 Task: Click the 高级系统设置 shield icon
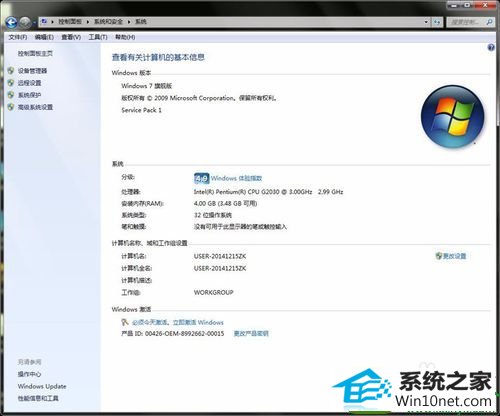11,107
